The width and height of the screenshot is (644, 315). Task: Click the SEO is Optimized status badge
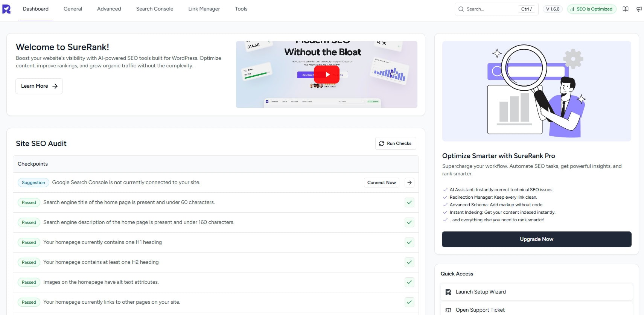[592, 9]
